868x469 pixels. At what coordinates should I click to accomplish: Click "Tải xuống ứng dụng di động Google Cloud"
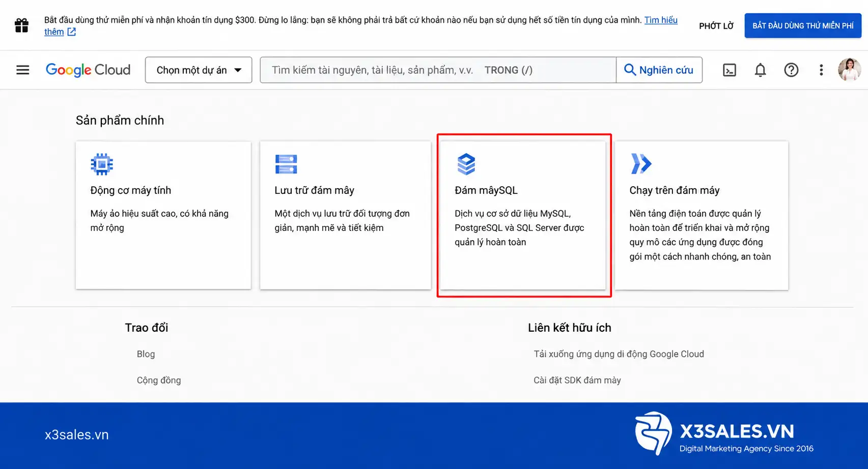coord(619,354)
